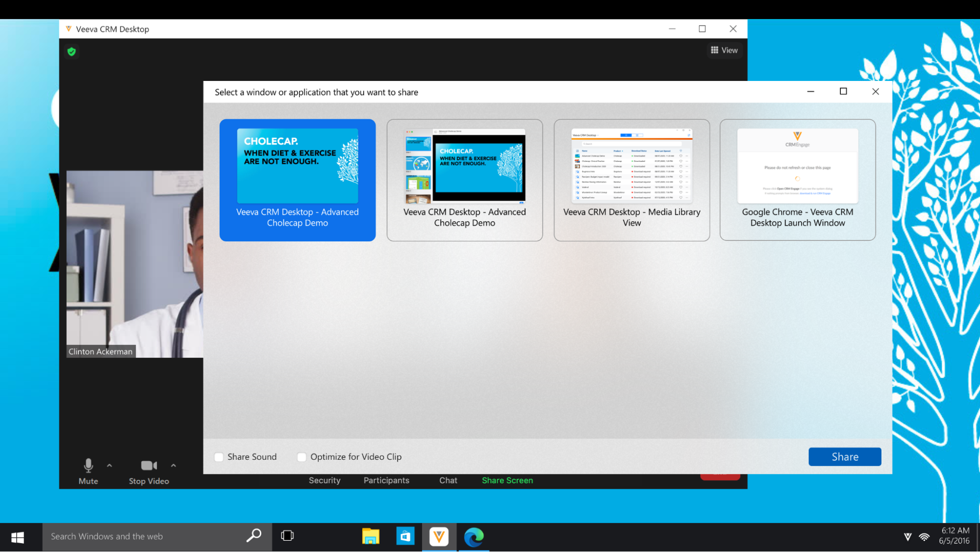Open the View grid icon
Screen dimensions: 980x552
pyautogui.click(x=714, y=50)
